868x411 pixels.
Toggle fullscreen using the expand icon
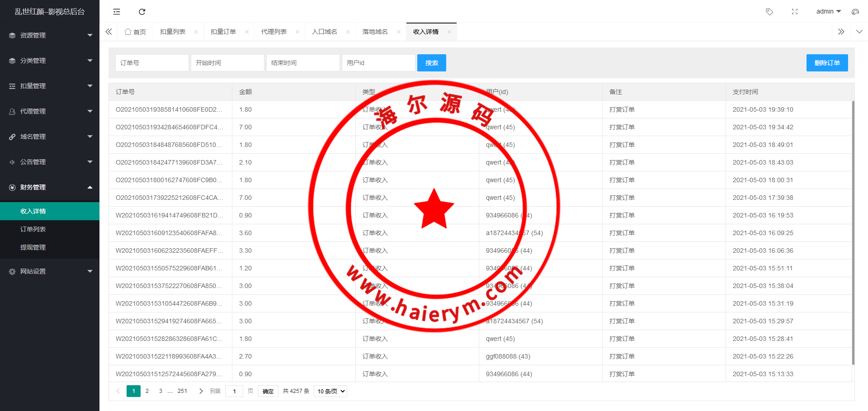pyautogui.click(x=794, y=12)
